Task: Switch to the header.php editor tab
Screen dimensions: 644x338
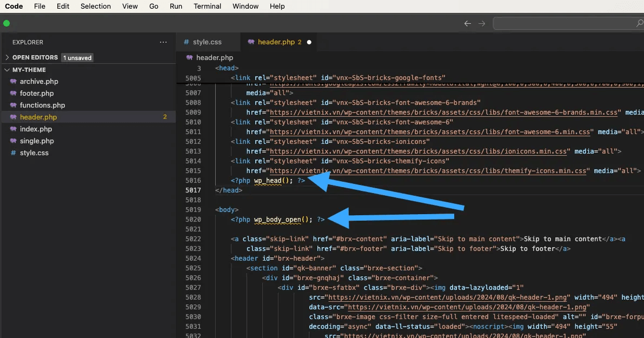Action: click(x=280, y=42)
